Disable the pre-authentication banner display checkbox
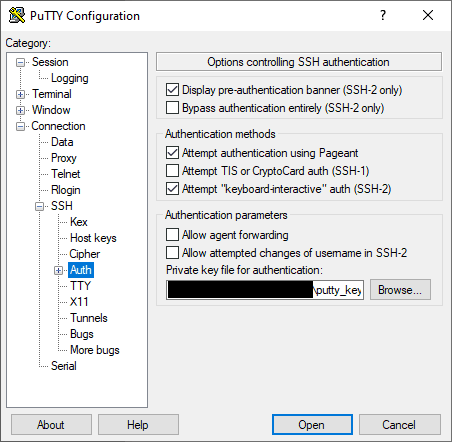The width and height of the screenshot is (452, 442). pyautogui.click(x=172, y=90)
